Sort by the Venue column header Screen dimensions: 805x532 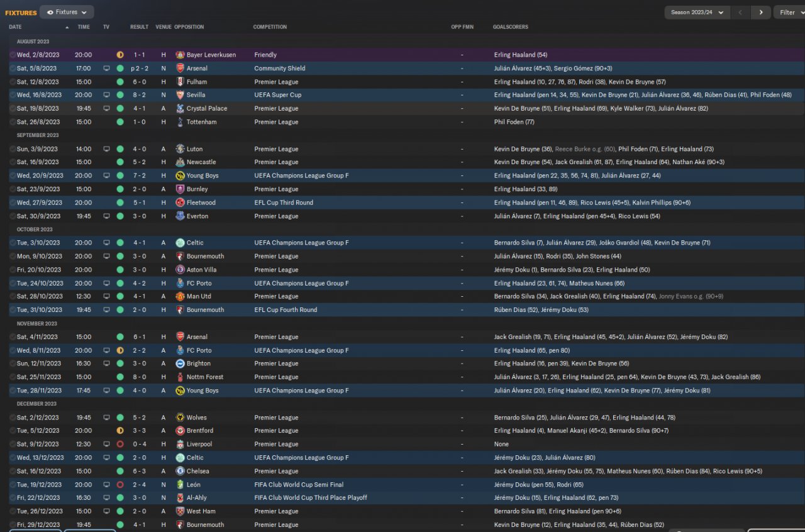coord(164,27)
